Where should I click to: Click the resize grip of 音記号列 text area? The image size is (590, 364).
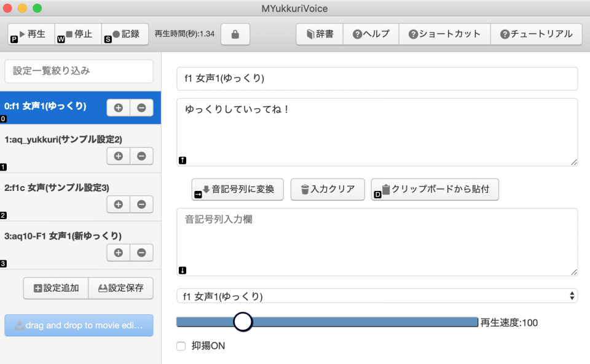574,273
